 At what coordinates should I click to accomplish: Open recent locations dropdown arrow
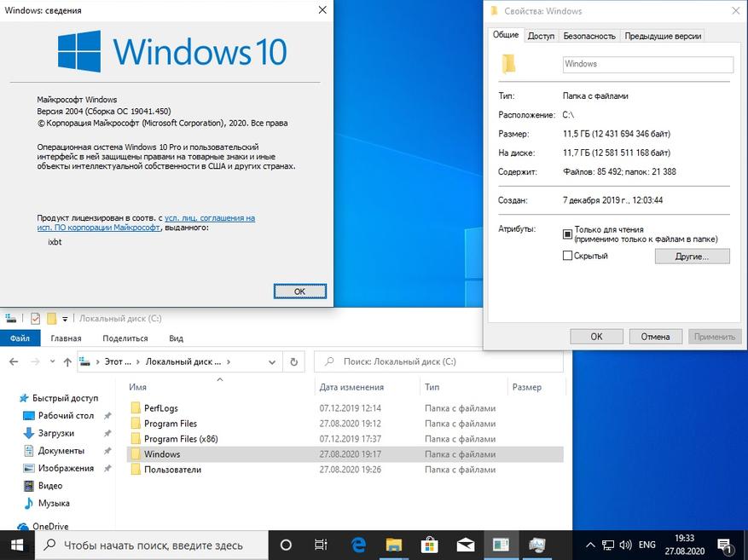click(52, 361)
